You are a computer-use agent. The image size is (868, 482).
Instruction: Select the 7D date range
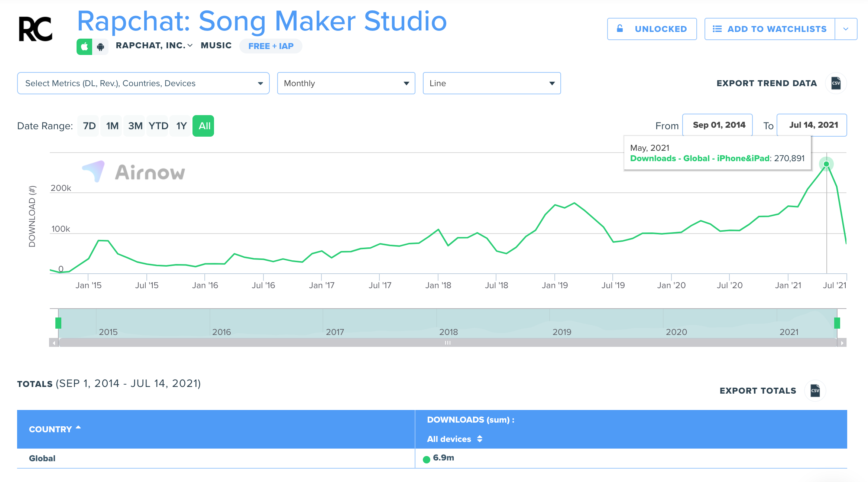pyautogui.click(x=89, y=126)
